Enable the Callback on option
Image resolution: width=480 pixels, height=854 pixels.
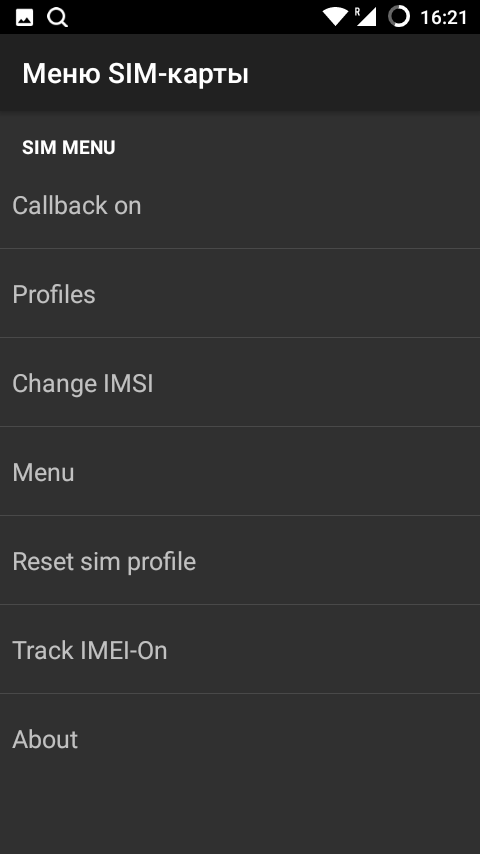pyautogui.click(x=240, y=205)
